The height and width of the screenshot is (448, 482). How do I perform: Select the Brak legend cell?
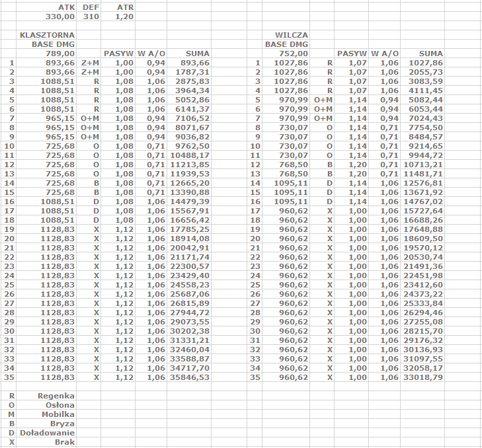64,442
